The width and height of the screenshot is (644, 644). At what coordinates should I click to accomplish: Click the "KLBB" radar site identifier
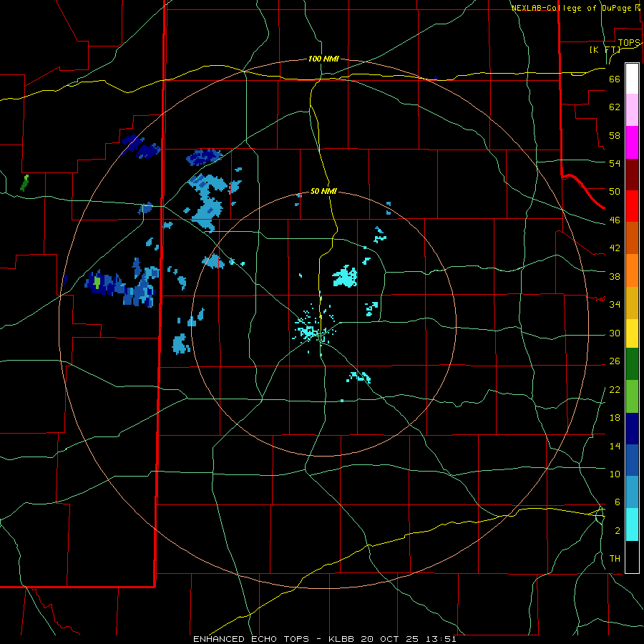pyautogui.click(x=343, y=639)
